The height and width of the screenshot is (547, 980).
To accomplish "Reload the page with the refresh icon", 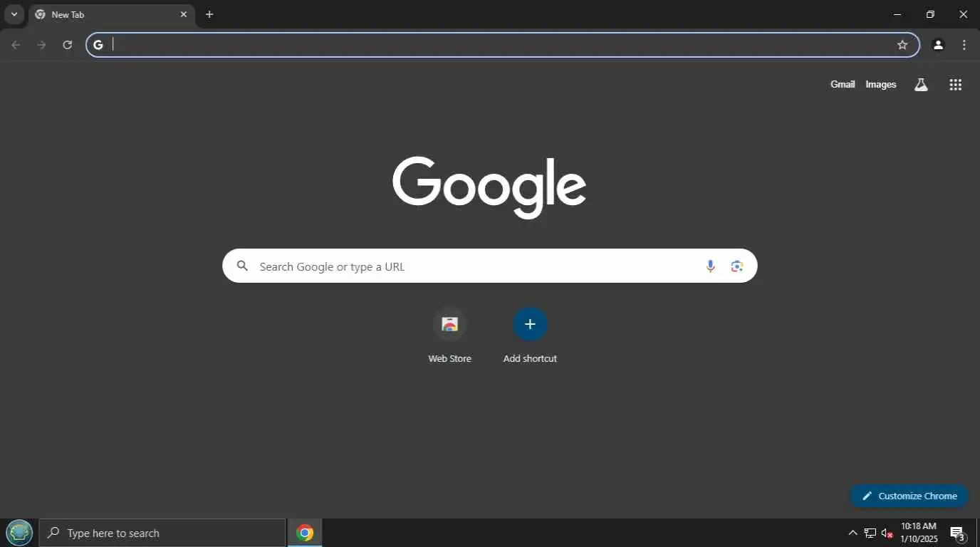I will (x=67, y=45).
